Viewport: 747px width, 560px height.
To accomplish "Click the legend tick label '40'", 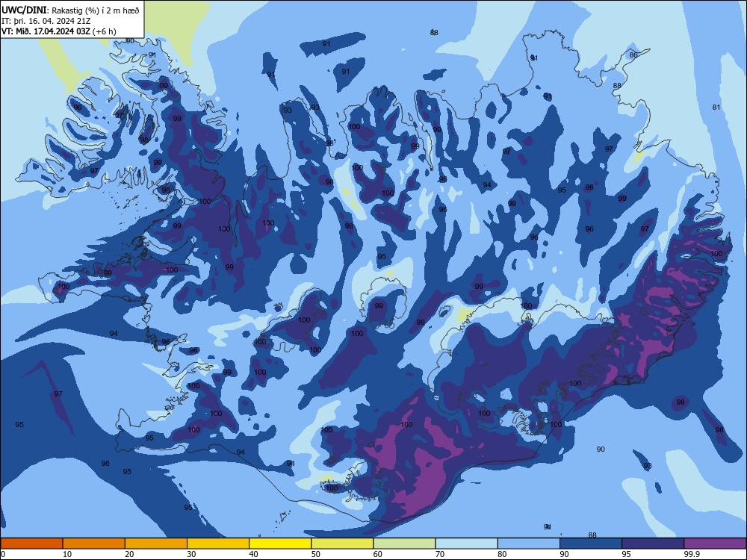I will [253, 554].
